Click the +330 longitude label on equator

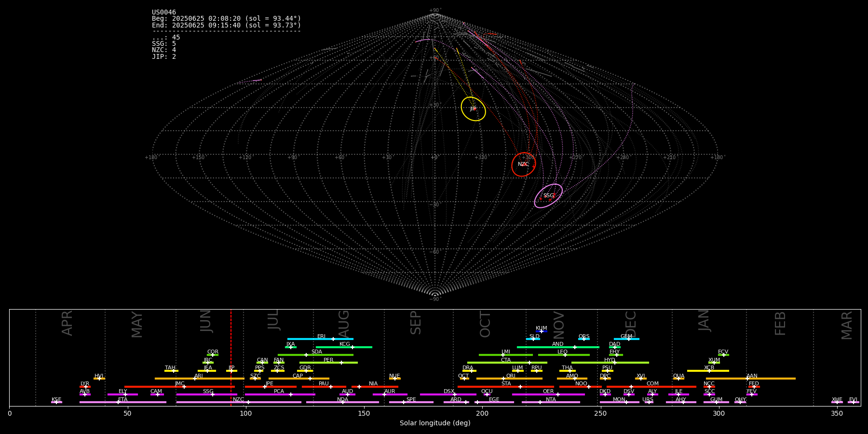pos(481,158)
